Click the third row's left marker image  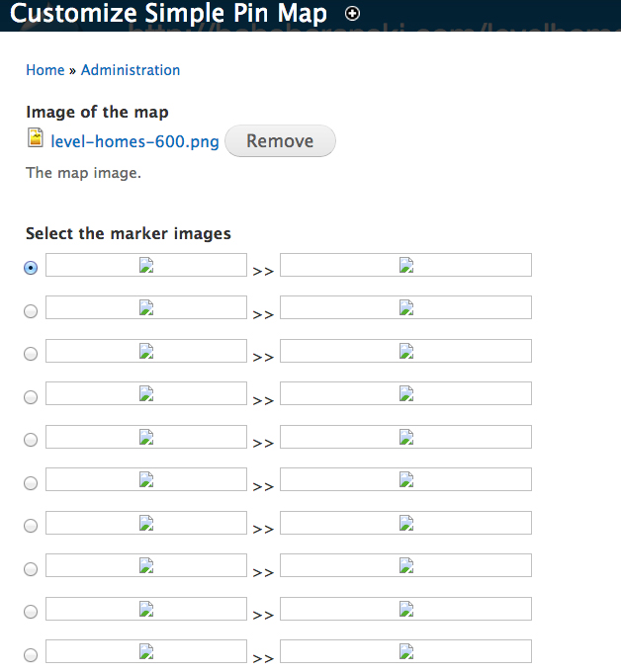point(146,351)
